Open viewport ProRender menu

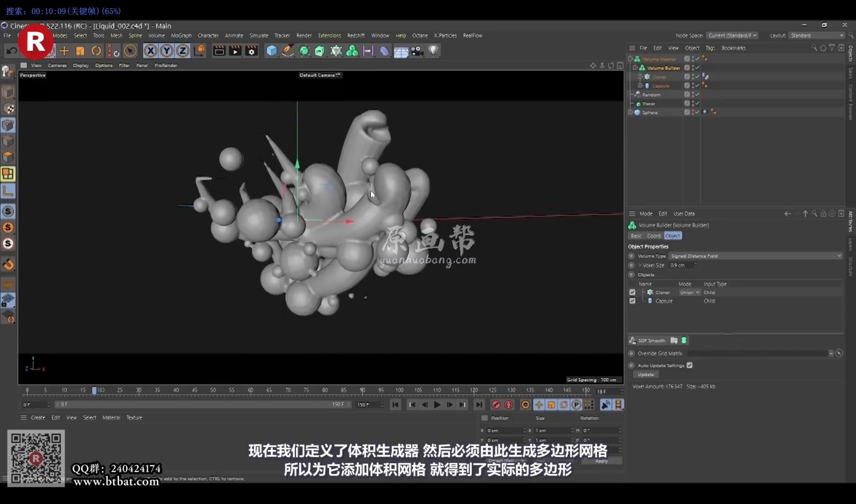pos(166,65)
